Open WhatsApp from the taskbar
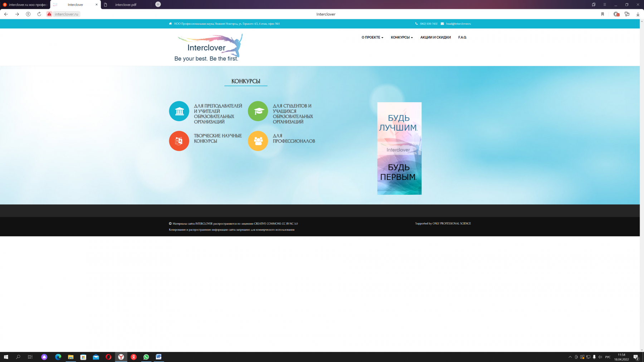The height and width of the screenshot is (362, 644). click(x=146, y=357)
